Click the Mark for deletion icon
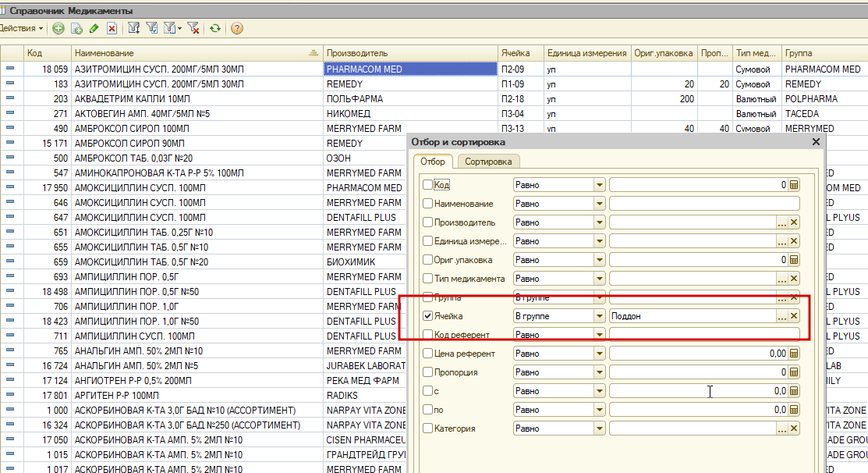The image size is (868, 473). (x=112, y=28)
